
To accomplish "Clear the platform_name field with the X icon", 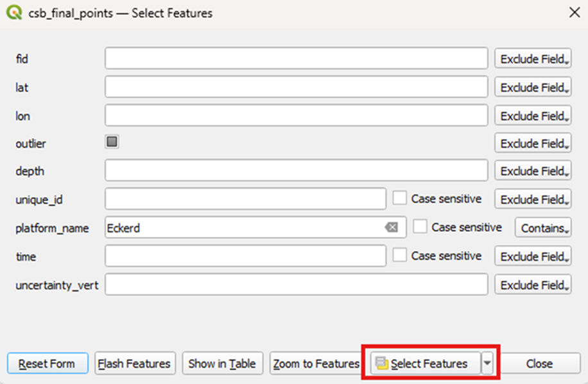I will [391, 227].
